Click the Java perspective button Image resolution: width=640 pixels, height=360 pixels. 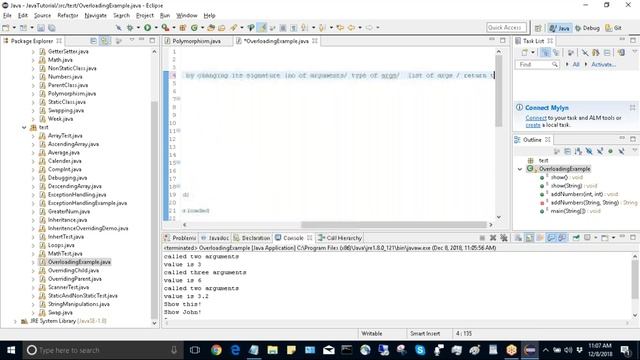(560, 28)
